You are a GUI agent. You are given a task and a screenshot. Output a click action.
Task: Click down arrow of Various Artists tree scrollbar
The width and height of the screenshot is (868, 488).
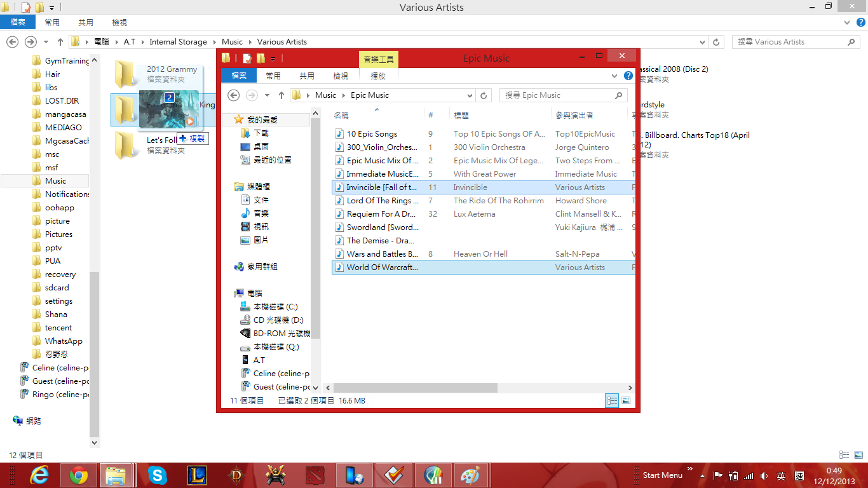[x=95, y=442]
